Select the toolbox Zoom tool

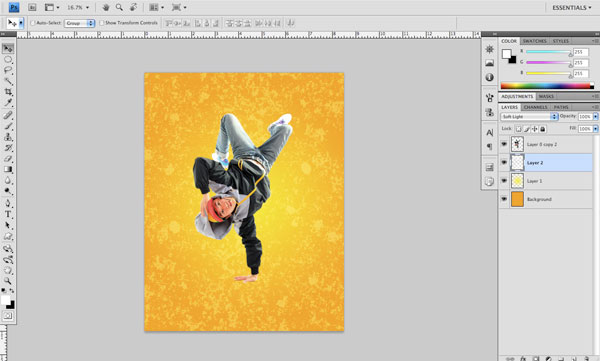[x=8, y=281]
